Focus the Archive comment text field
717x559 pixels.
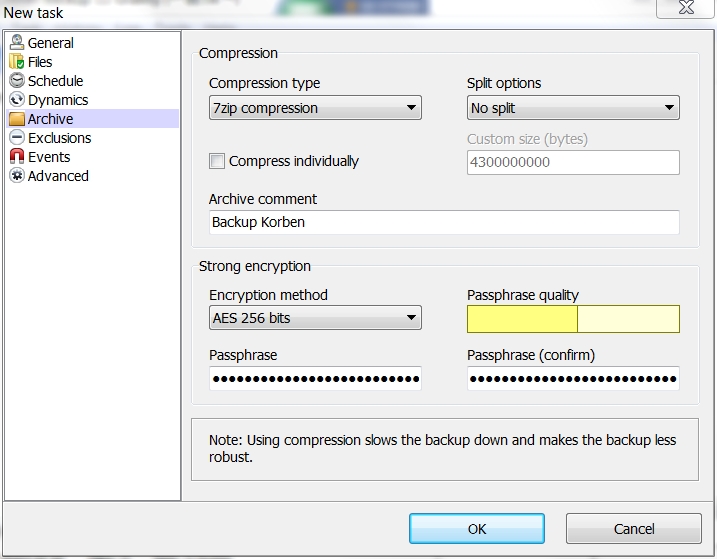pos(444,222)
